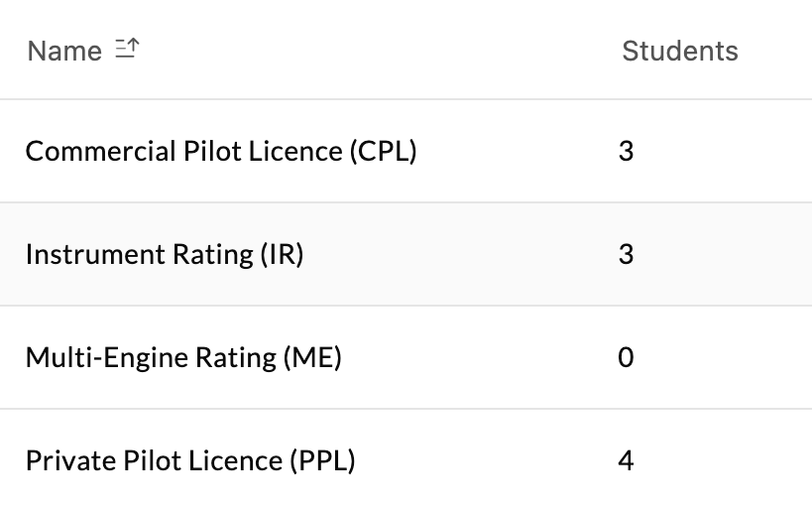
Task: Click the "(ME)" abbreviation text
Action: [x=311, y=358]
